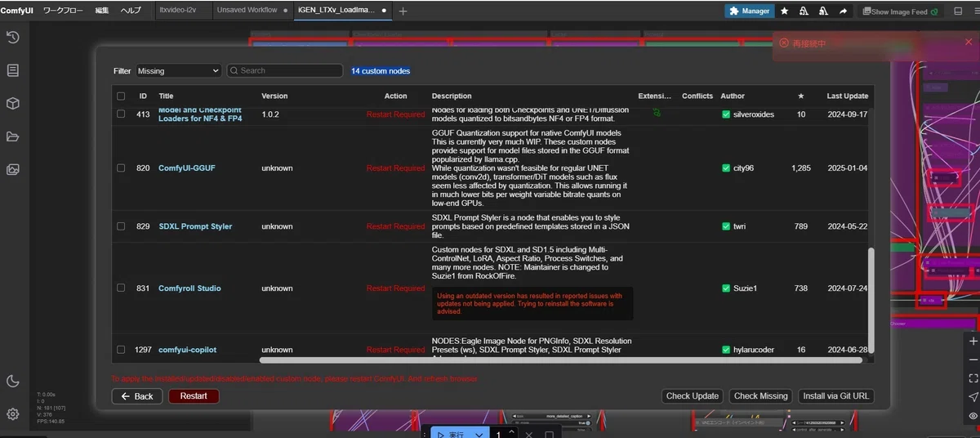Click the error circle icon in 再接続中 toast

(x=784, y=43)
